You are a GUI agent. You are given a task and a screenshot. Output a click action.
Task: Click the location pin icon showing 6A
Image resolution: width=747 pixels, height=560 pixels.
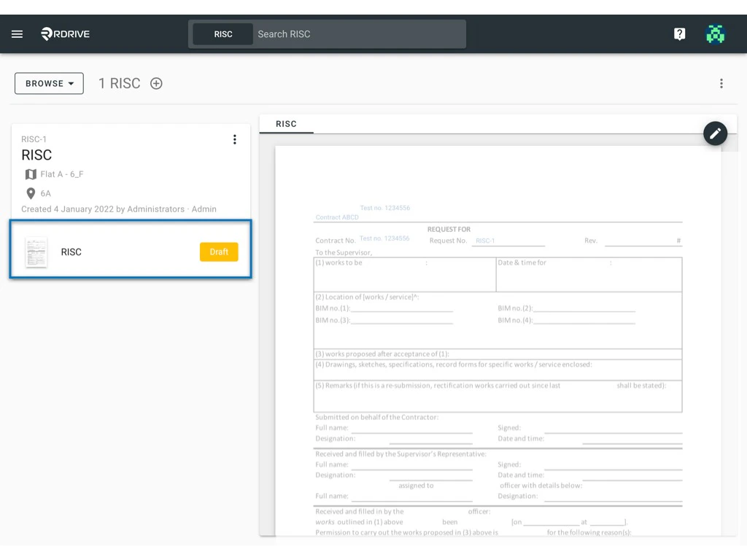29,193
